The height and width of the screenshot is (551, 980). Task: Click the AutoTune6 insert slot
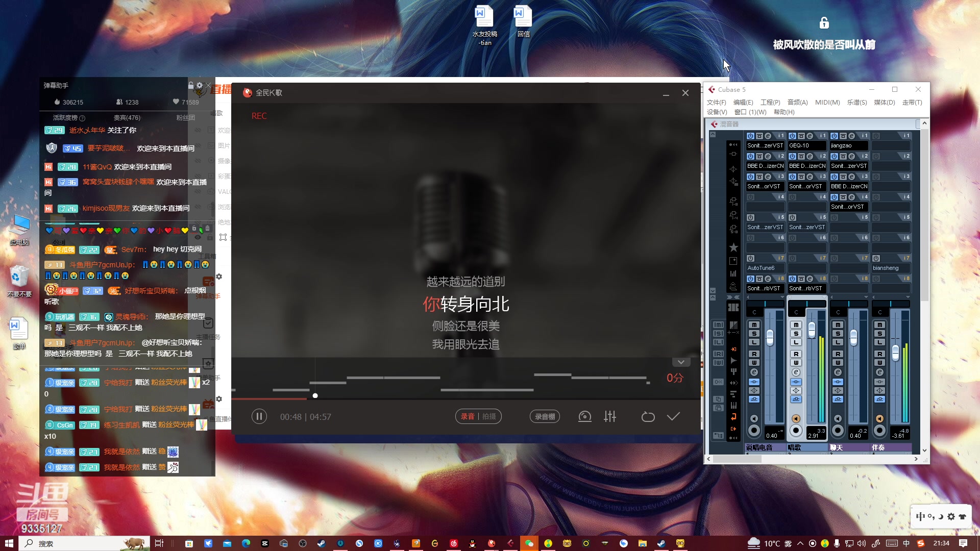pos(765,268)
